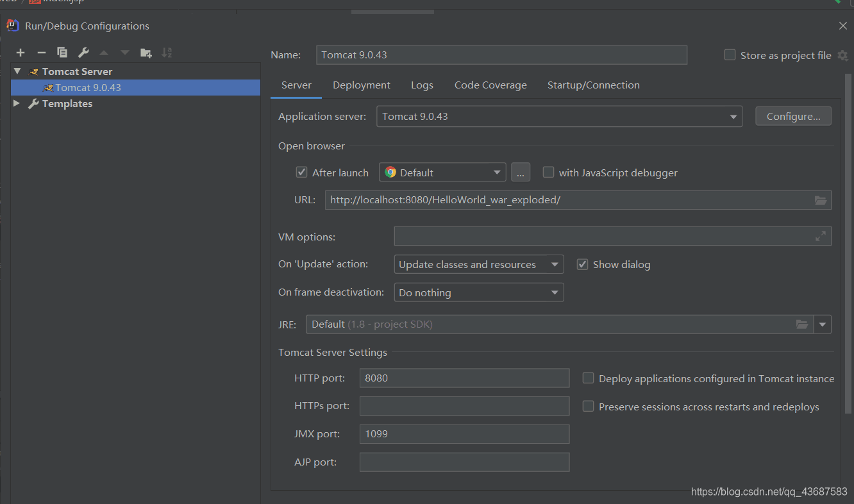Screen dimensions: 854x504
Task: Open the On frame deactivation dropdown
Action: [478, 292]
